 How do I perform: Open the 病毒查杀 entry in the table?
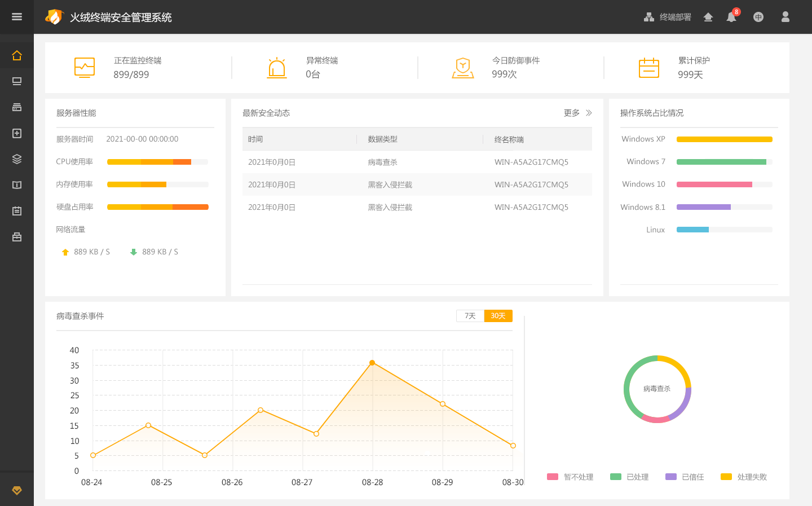[382, 162]
